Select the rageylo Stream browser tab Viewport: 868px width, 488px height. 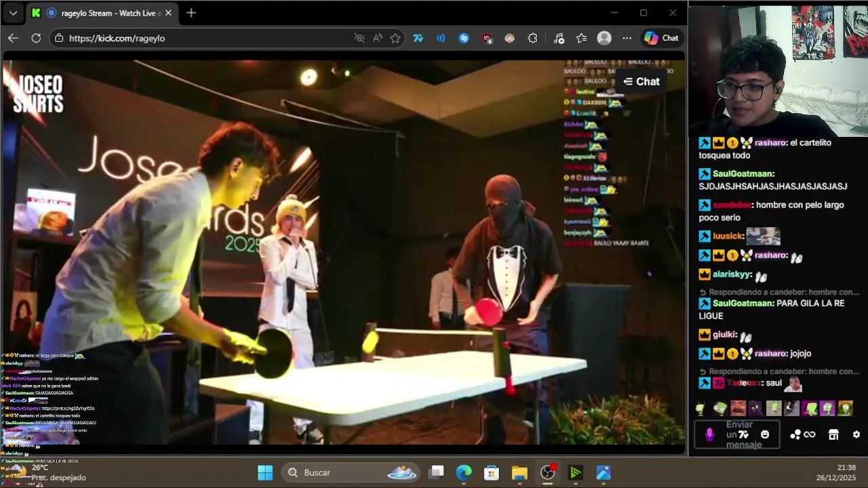102,13
